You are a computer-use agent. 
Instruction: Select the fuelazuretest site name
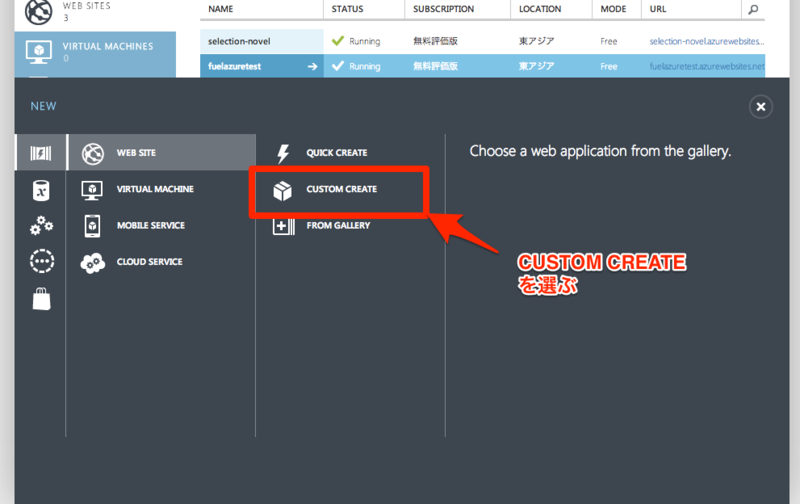point(234,66)
